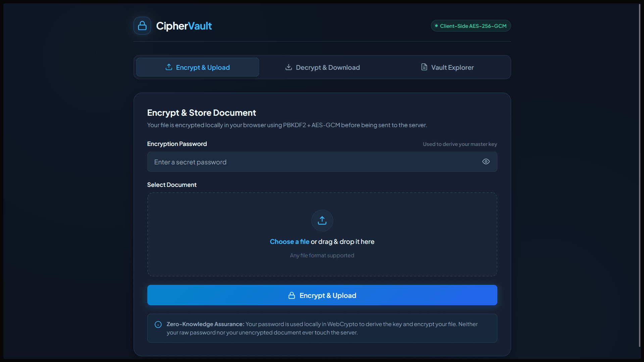Click the CipherVault lock logo icon
644x362 pixels.
(x=142, y=26)
